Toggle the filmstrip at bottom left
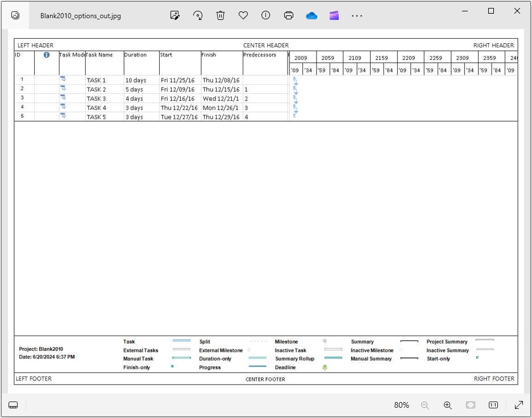This screenshot has width=532, height=418. 14,405
